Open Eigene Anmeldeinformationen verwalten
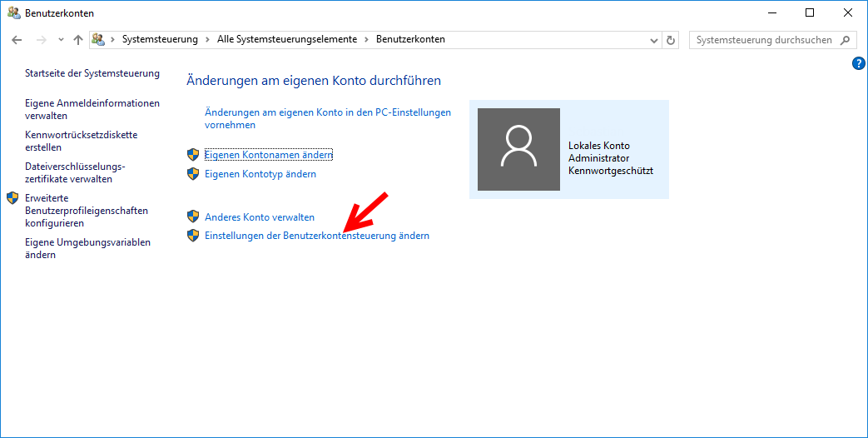Screen dimensions: 868x438 point(92,109)
